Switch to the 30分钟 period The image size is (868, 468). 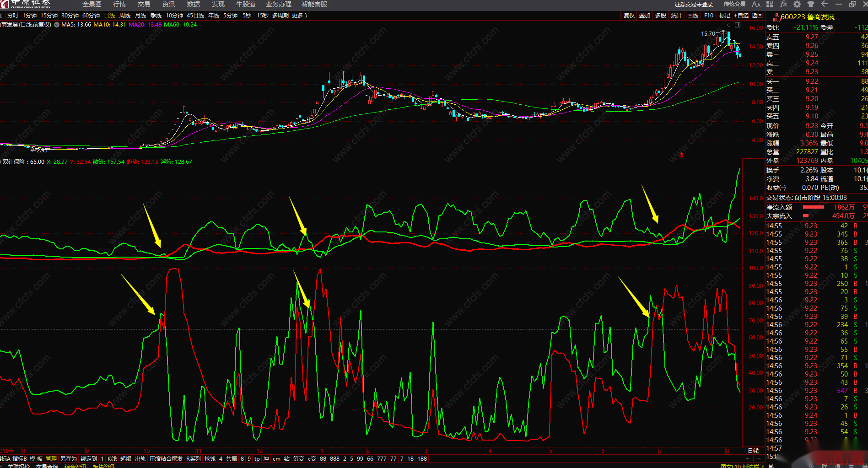pyautogui.click(x=70, y=16)
